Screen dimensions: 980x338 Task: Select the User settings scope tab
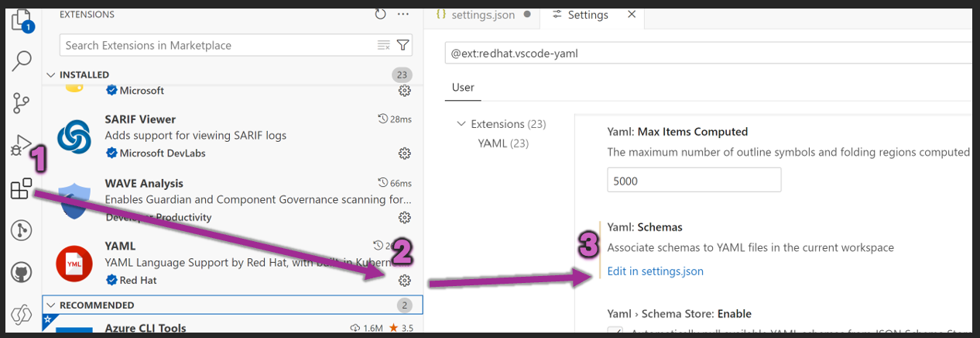click(463, 88)
